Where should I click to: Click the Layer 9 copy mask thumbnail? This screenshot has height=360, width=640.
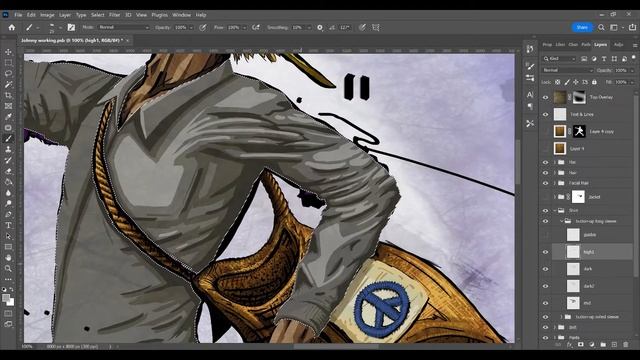(x=579, y=131)
